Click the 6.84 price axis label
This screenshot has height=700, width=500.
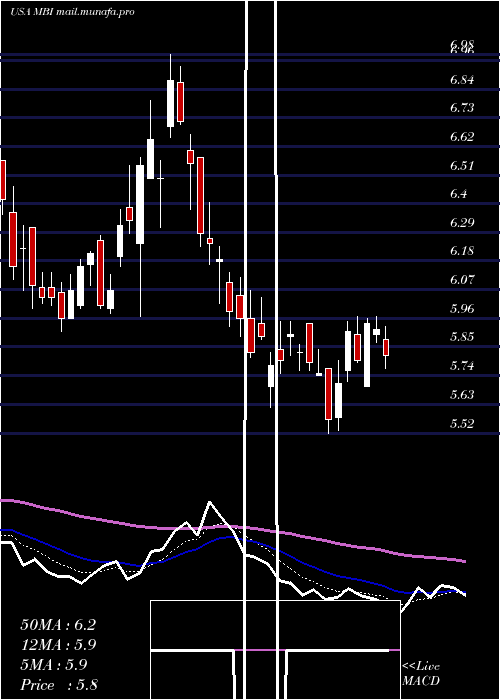pyautogui.click(x=462, y=80)
